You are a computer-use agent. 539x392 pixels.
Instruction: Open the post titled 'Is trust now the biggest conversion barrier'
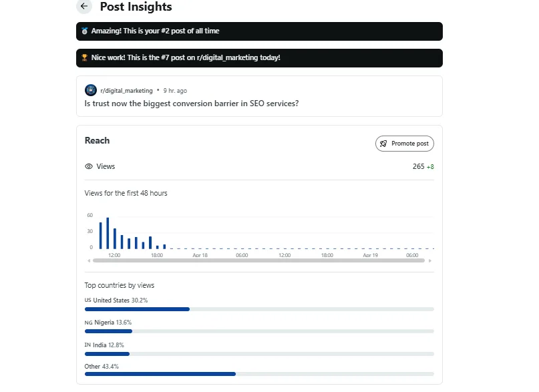(x=192, y=104)
